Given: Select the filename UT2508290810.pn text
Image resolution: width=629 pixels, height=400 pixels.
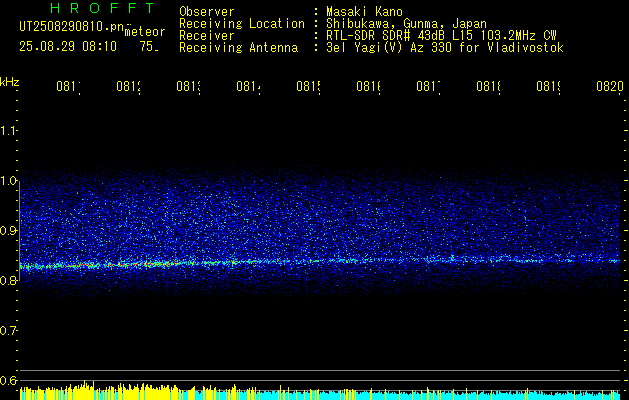Looking at the screenshot, I should pyautogui.click(x=73, y=27).
